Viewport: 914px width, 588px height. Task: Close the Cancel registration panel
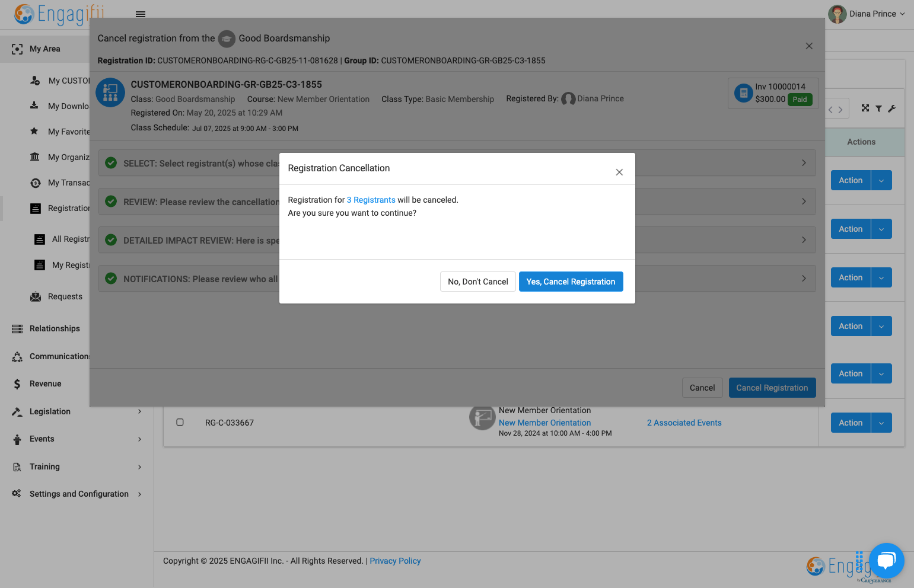pos(809,46)
